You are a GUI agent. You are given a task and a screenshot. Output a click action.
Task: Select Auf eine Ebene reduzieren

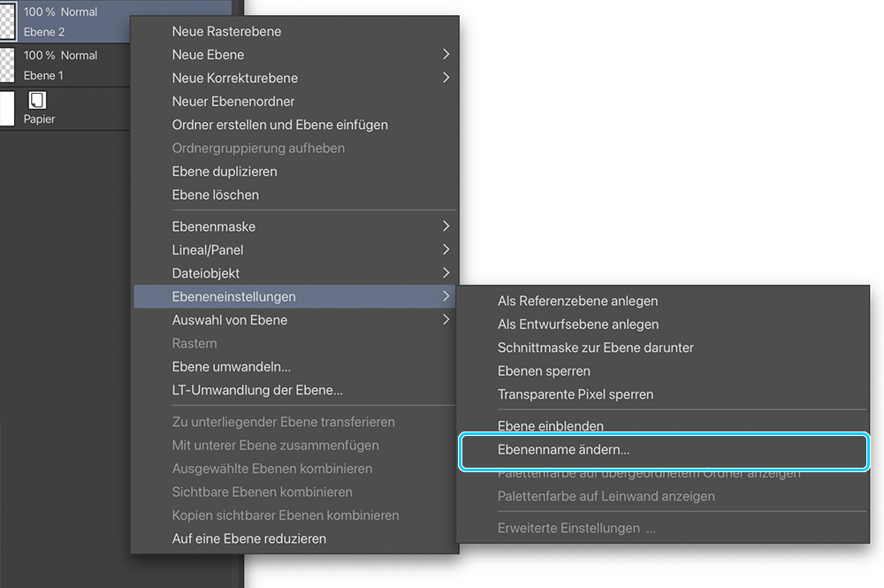(249, 538)
